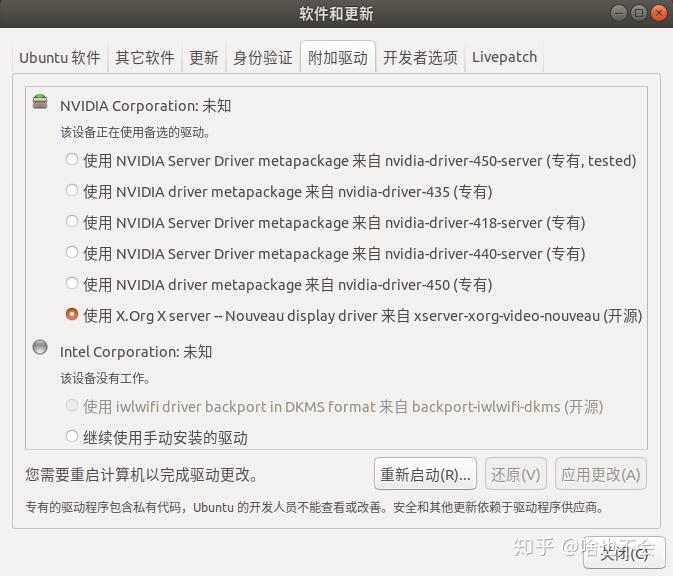Screen dimensions: 673x576
Task: Click the 该设备正在使用备选的驱动 status text
Action: pos(135,132)
